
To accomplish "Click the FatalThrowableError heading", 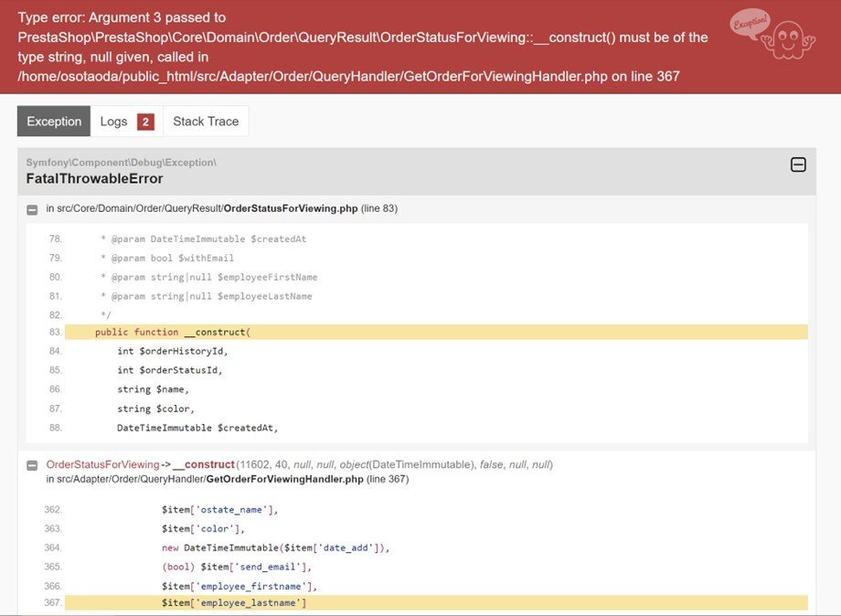I will click(94, 178).
